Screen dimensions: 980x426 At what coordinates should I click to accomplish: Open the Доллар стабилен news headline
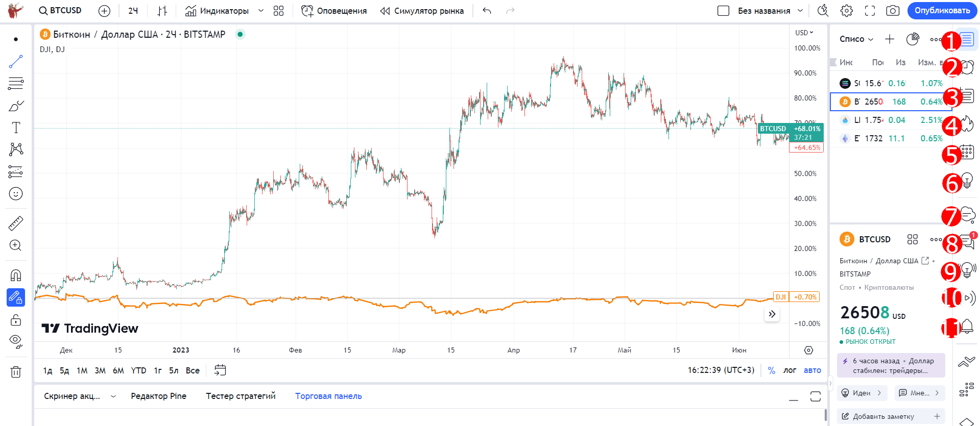coord(891,366)
